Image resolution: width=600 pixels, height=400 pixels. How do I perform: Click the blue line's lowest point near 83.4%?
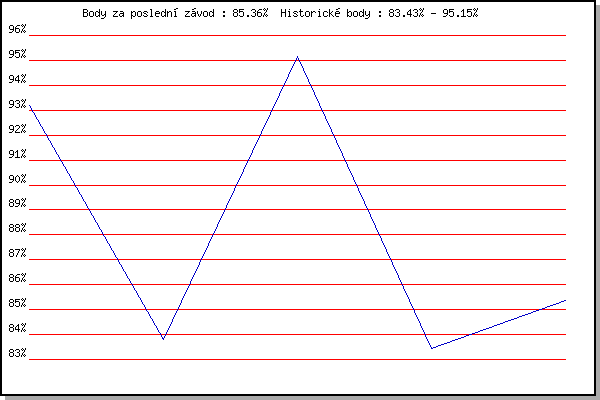[431, 348]
